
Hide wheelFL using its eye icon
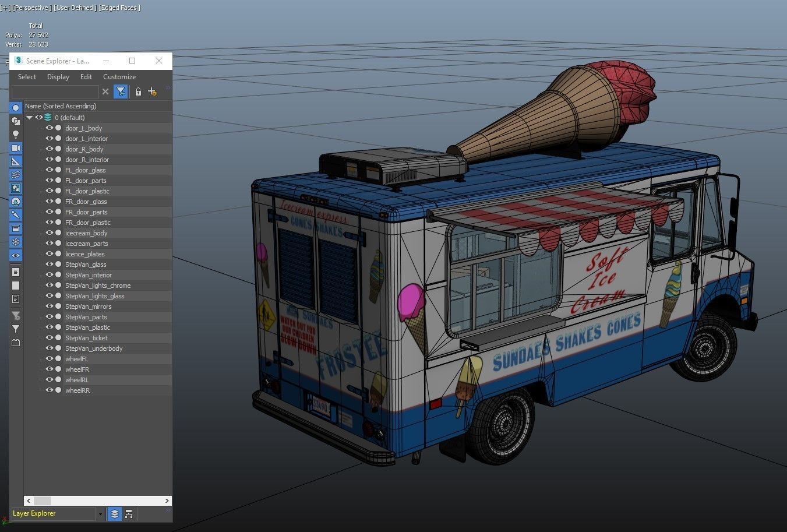pyautogui.click(x=49, y=359)
